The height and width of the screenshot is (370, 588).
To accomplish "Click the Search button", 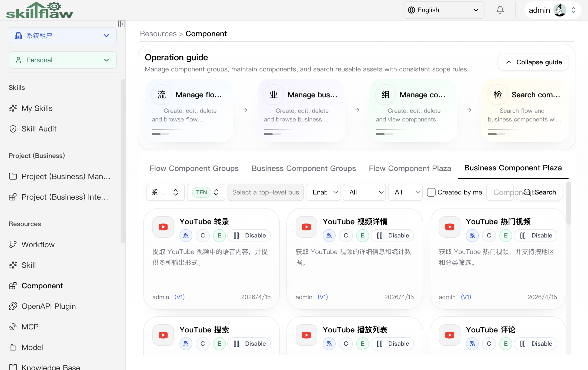I will (540, 192).
